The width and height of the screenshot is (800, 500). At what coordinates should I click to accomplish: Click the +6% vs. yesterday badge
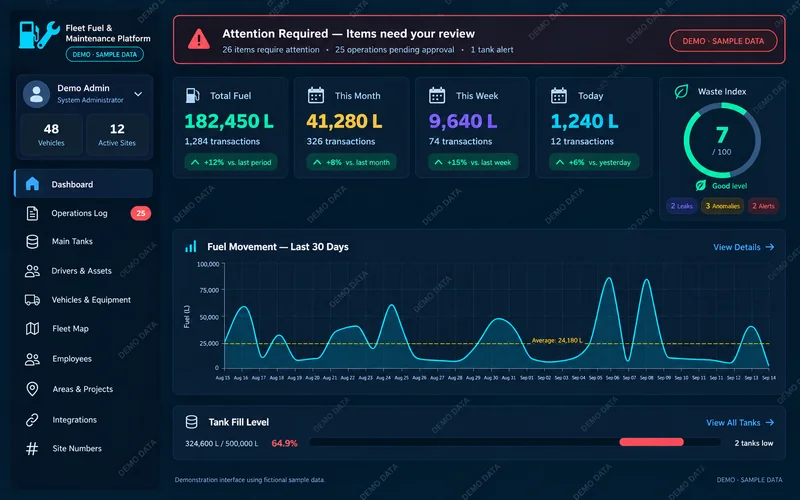[x=594, y=162]
